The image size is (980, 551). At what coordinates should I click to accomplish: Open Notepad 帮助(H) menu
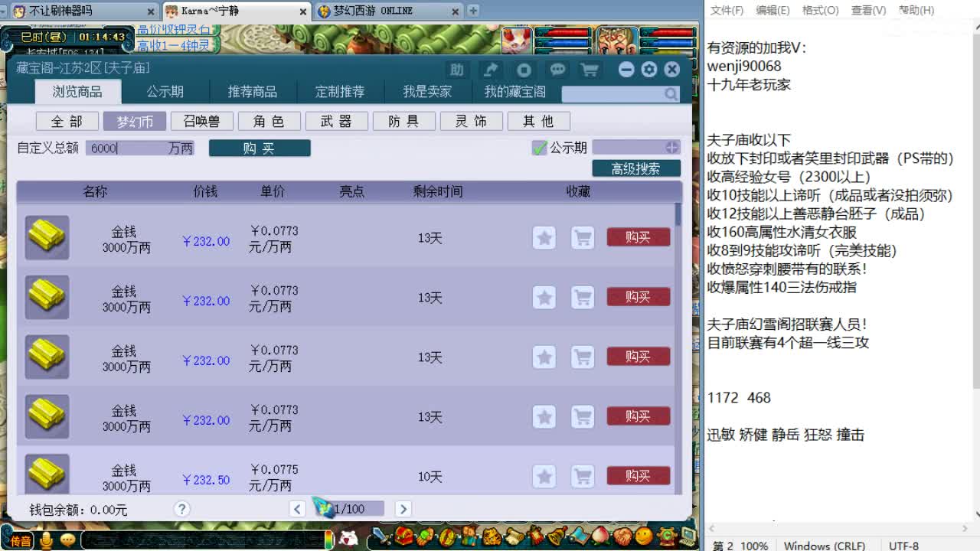click(x=916, y=10)
